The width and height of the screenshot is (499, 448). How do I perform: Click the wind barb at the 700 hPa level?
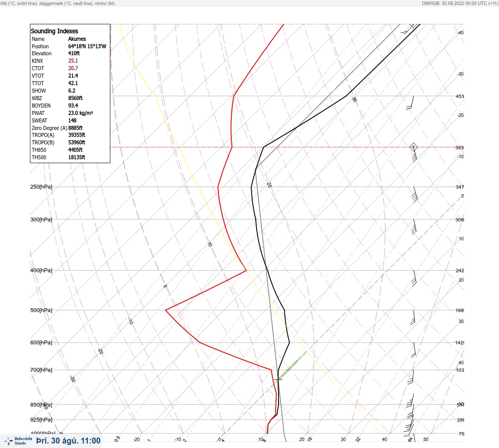411,377
